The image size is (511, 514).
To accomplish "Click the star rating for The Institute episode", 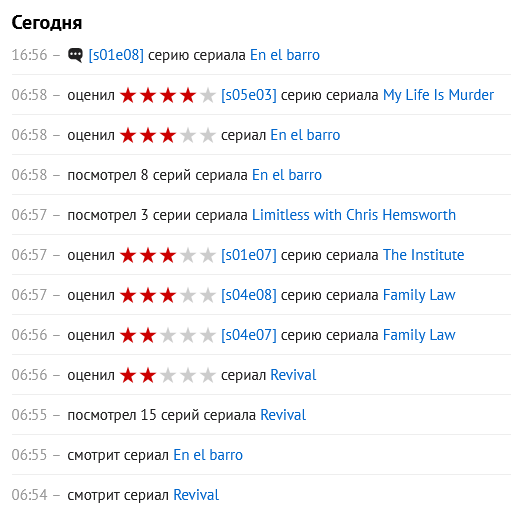I will click(168, 255).
